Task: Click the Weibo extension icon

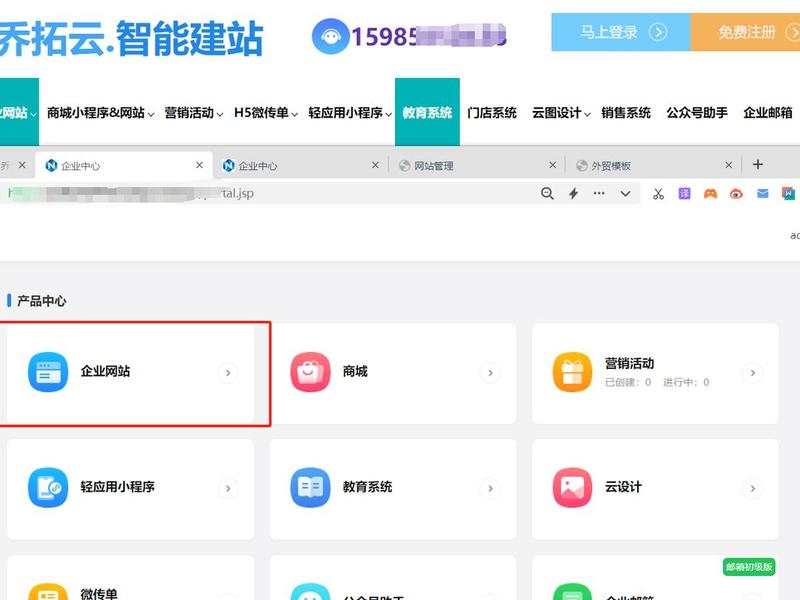Action: click(736, 193)
